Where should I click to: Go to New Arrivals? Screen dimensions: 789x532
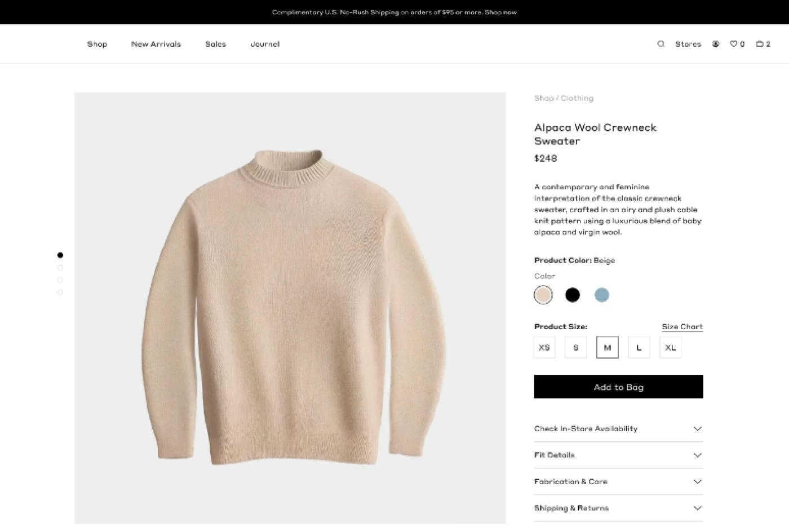coord(156,44)
